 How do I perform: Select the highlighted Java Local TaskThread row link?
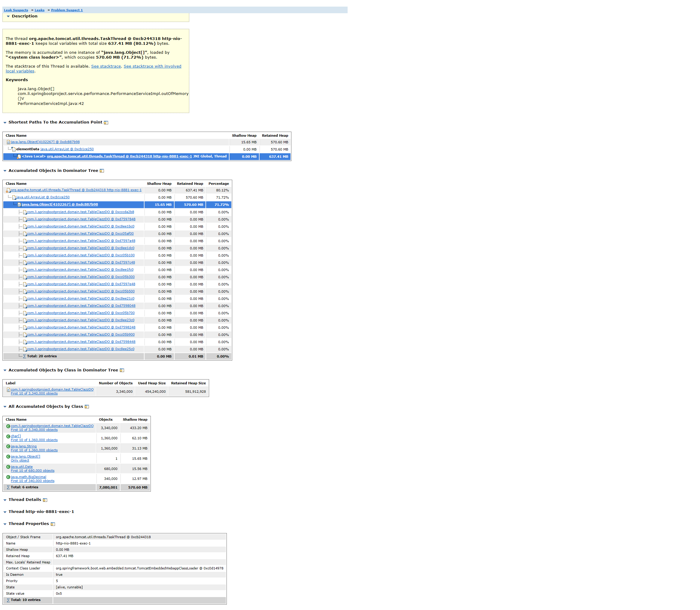click(120, 157)
